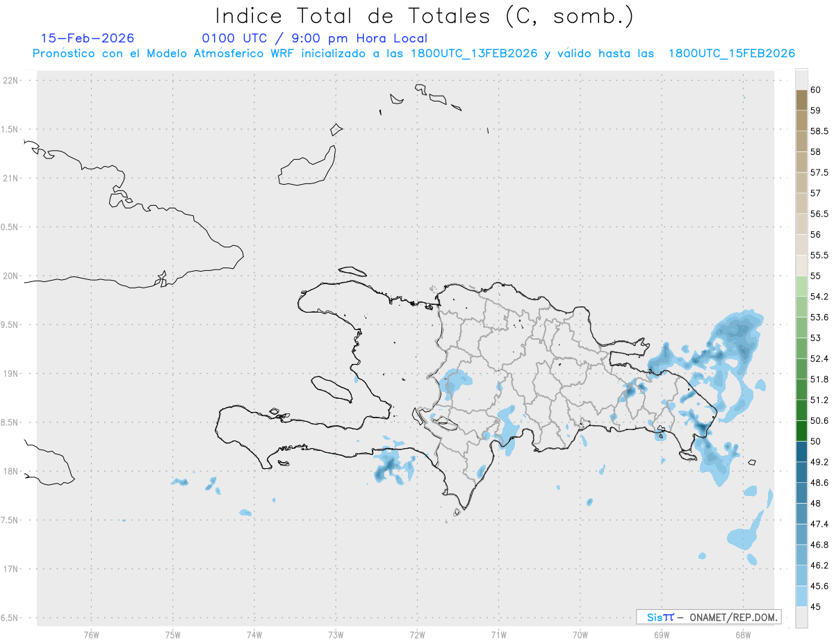Click the "21N" latitude label
The image size is (834, 644).
click(x=11, y=179)
